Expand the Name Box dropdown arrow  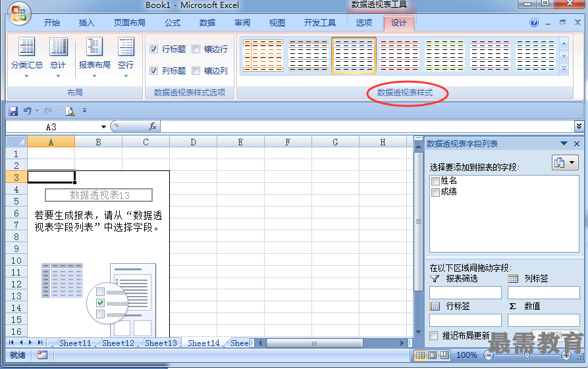pyautogui.click(x=103, y=127)
